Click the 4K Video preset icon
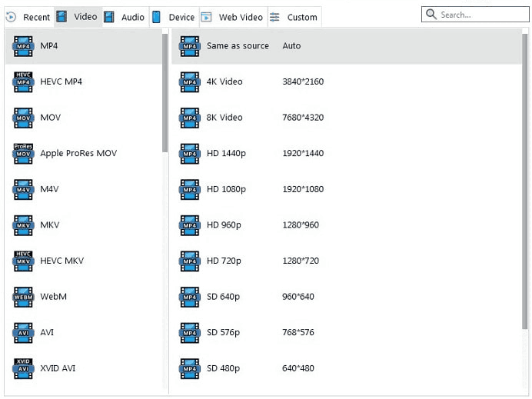Image resolution: width=532 pixels, height=399 pixels. point(190,81)
